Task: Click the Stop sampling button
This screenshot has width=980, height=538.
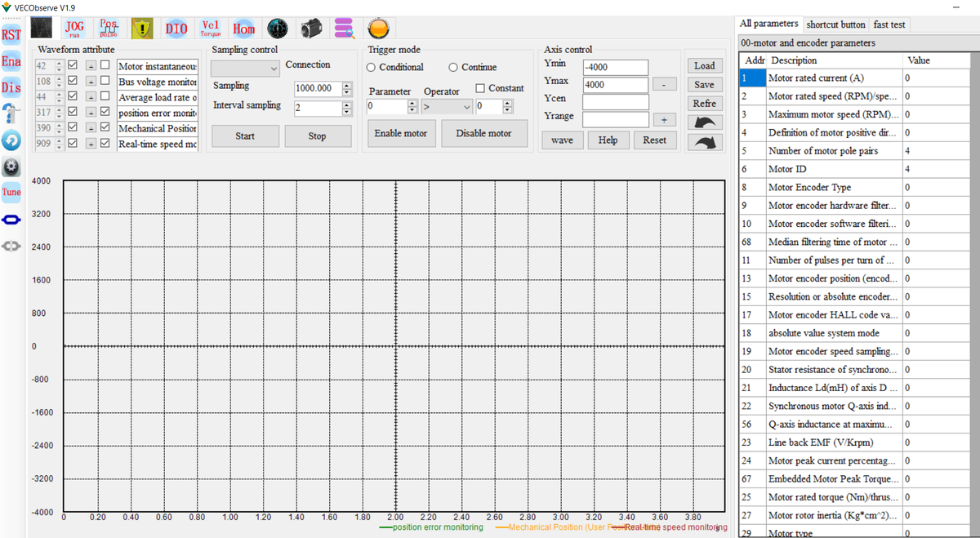Action: pos(318,136)
